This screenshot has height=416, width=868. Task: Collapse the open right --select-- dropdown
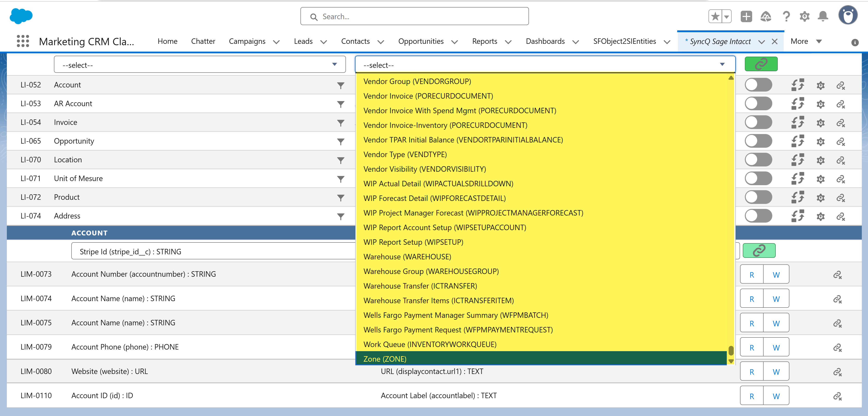tap(545, 64)
